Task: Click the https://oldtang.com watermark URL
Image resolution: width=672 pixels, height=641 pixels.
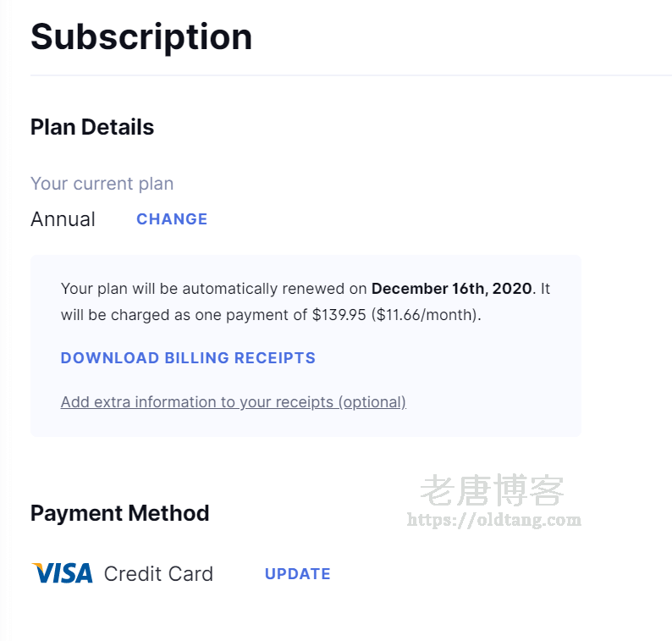Action: (x=494, y=520)
